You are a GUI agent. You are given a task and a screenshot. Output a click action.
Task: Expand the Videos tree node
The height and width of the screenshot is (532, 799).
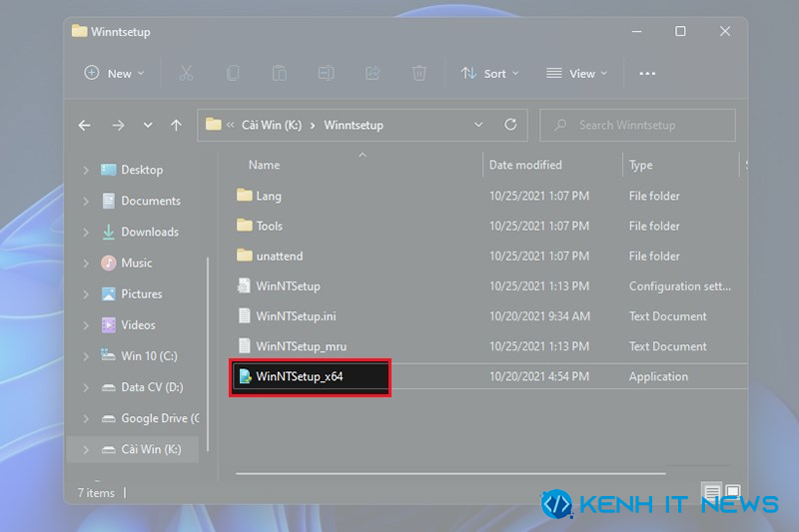point(86,325)
